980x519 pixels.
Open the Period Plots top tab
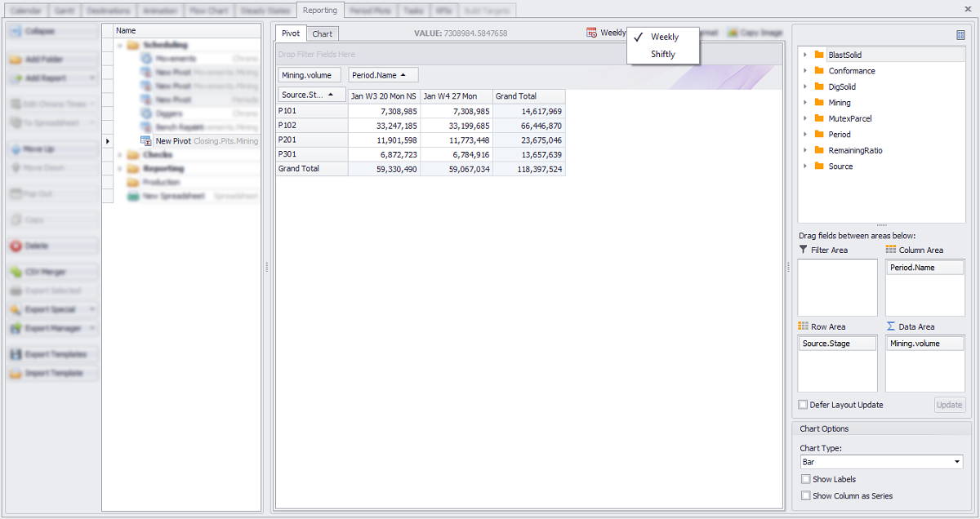(x=371, y=11)
